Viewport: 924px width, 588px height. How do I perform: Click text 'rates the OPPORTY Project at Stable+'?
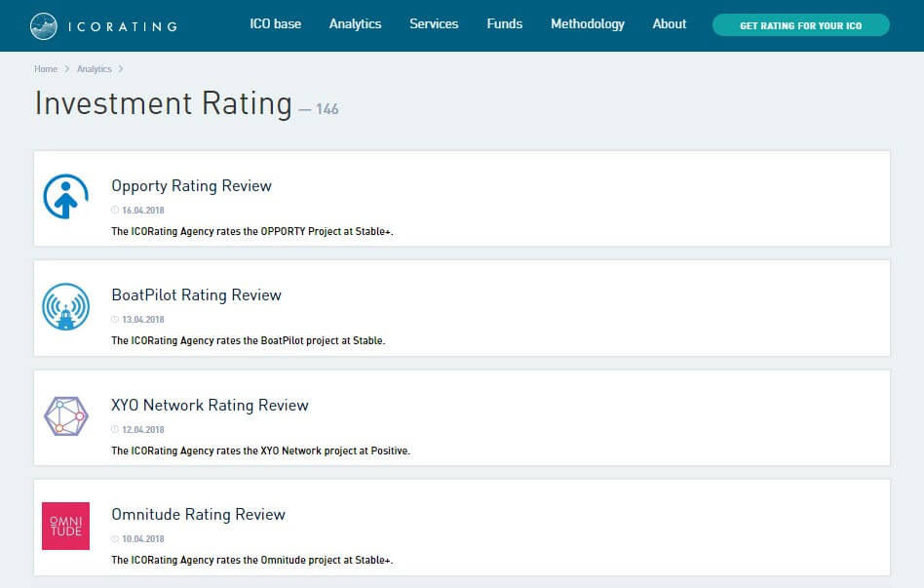tap(303, 231)
